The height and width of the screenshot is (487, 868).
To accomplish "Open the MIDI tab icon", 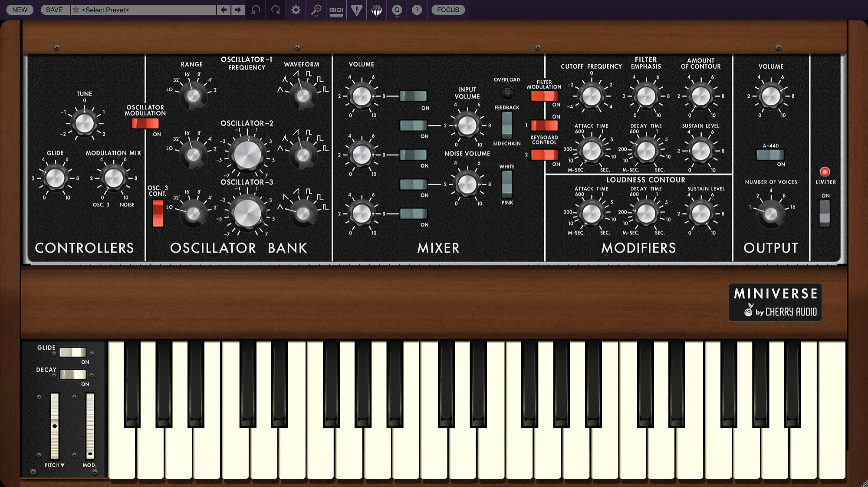I will (336, 10).
